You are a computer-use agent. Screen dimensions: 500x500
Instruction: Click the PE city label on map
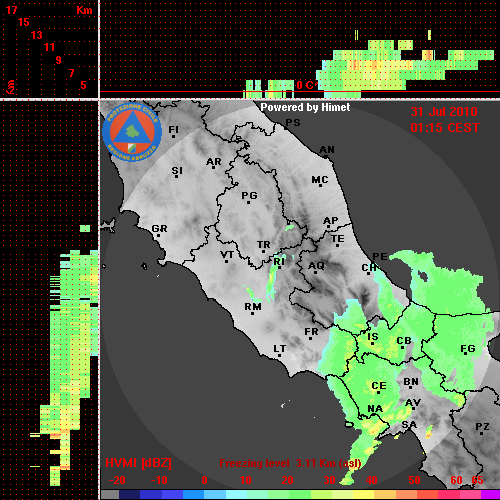point(380,257)
